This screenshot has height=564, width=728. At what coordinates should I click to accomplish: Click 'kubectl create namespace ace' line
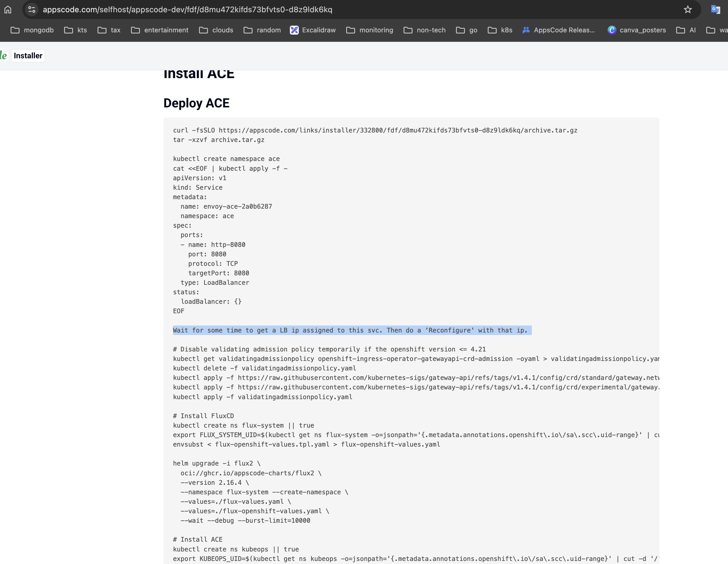226,159
